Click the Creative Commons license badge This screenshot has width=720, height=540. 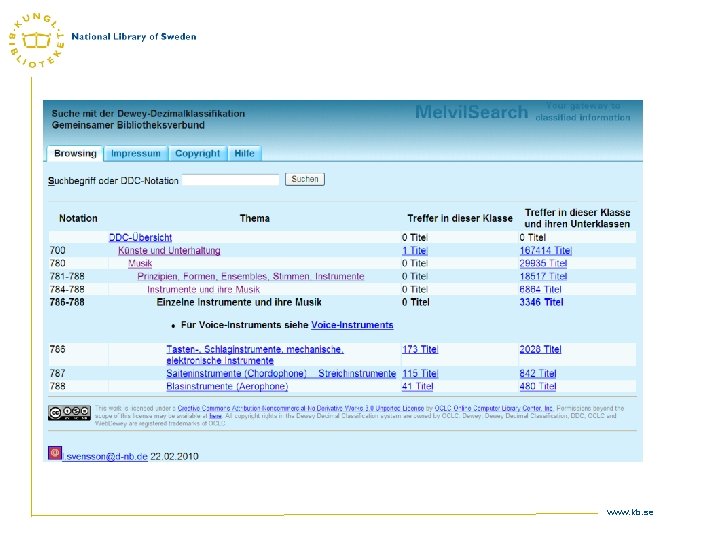69,413
